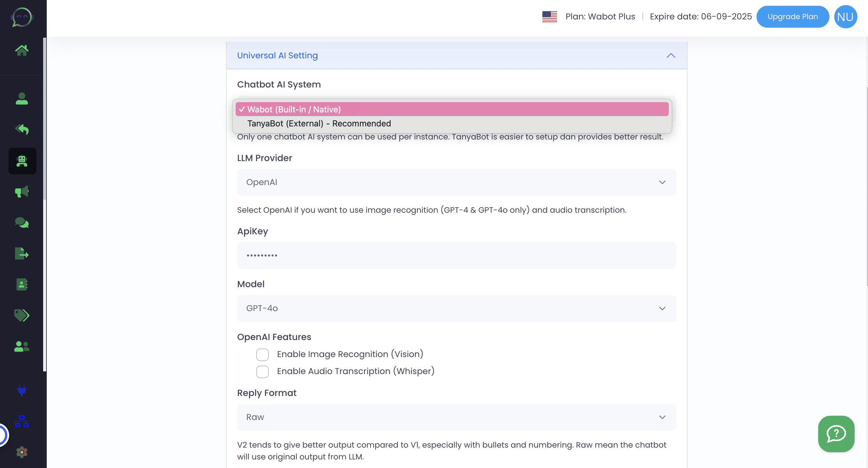Open the Reply Format Raw dropdown
868x468 pixels.
(x=456, y=417)
